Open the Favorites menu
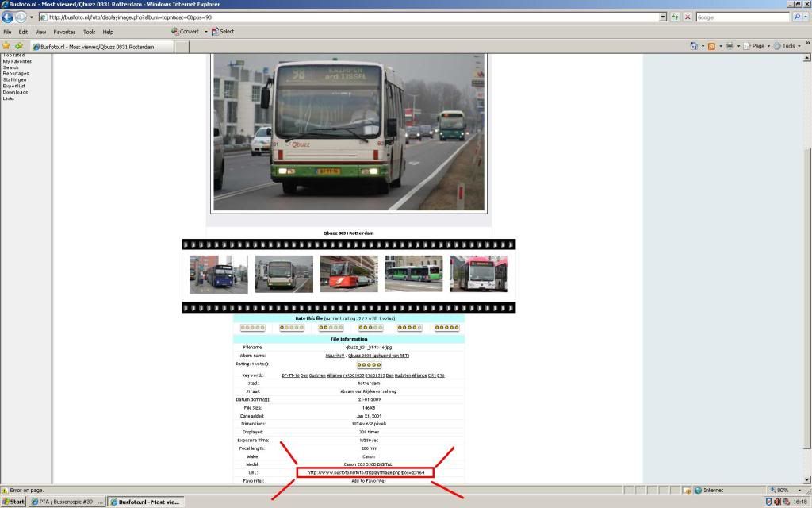 tap(64, 32)
